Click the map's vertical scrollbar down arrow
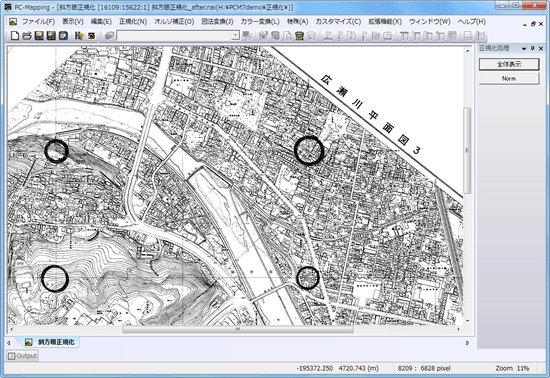 (467, 320)
